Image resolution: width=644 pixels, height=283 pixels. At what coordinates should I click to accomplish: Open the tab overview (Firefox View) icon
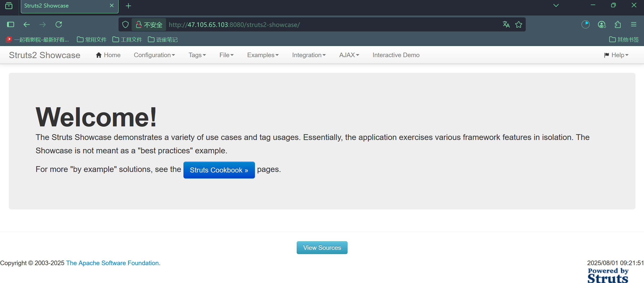coord(9,6)
